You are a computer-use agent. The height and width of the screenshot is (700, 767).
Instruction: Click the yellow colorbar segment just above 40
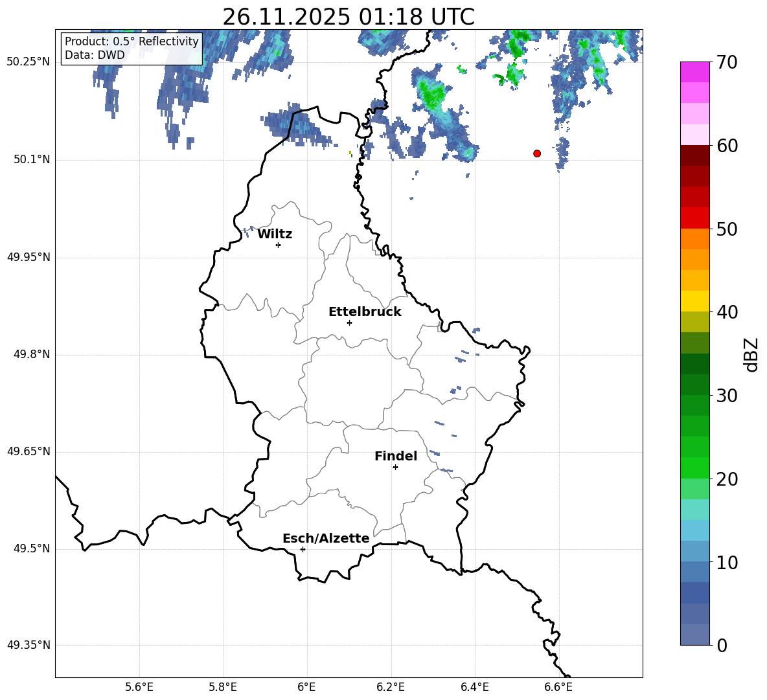[695, 301]
